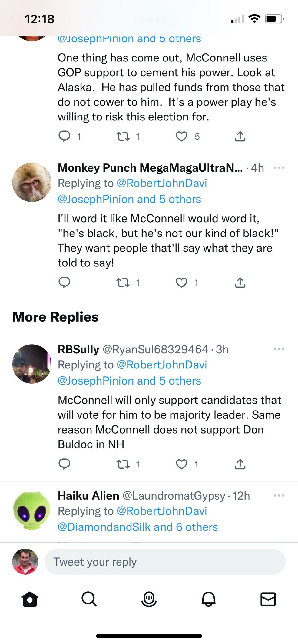This screenshot has width=298, height=644.
Task: Retweet the RBSully tweet
Action: pos(123,464)
